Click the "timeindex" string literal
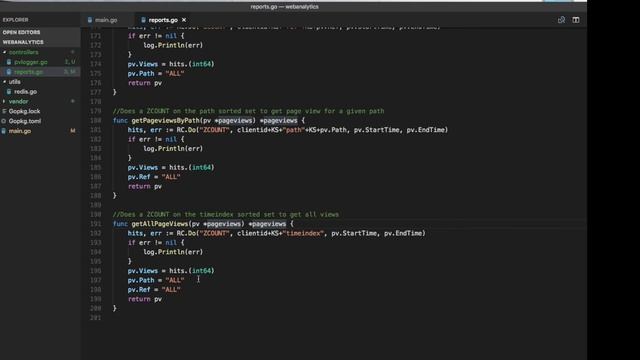640x360 pixels. pyautogui.click(x=304, y=233)
